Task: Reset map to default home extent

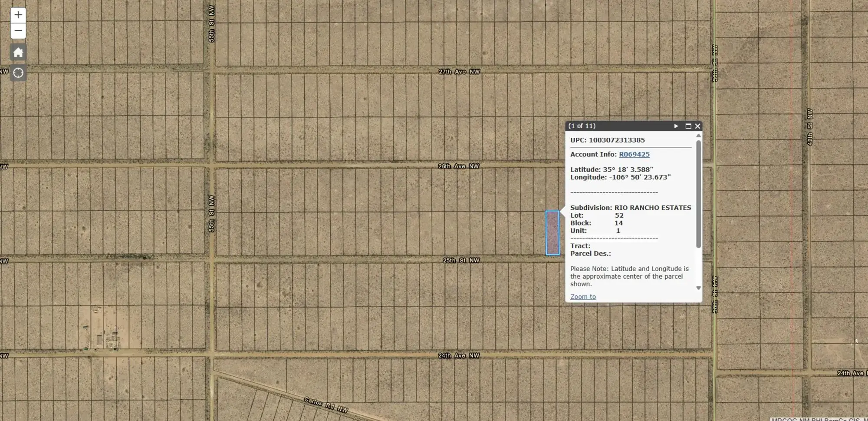Action: pos(18,53)
